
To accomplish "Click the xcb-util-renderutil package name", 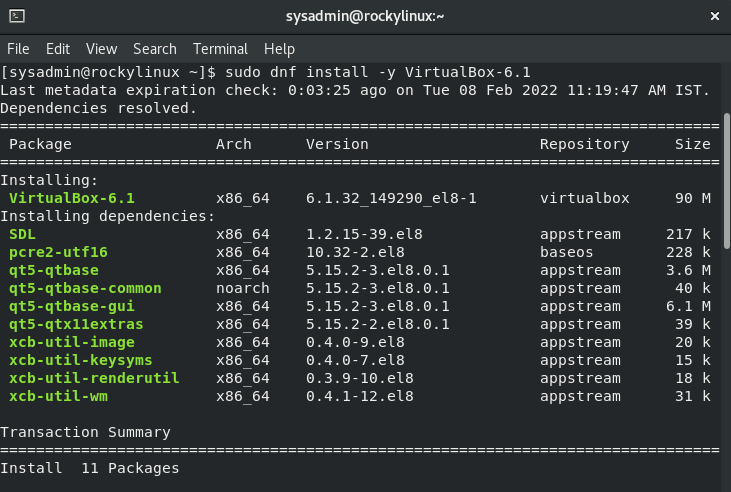I will click(x=94, y=378).
